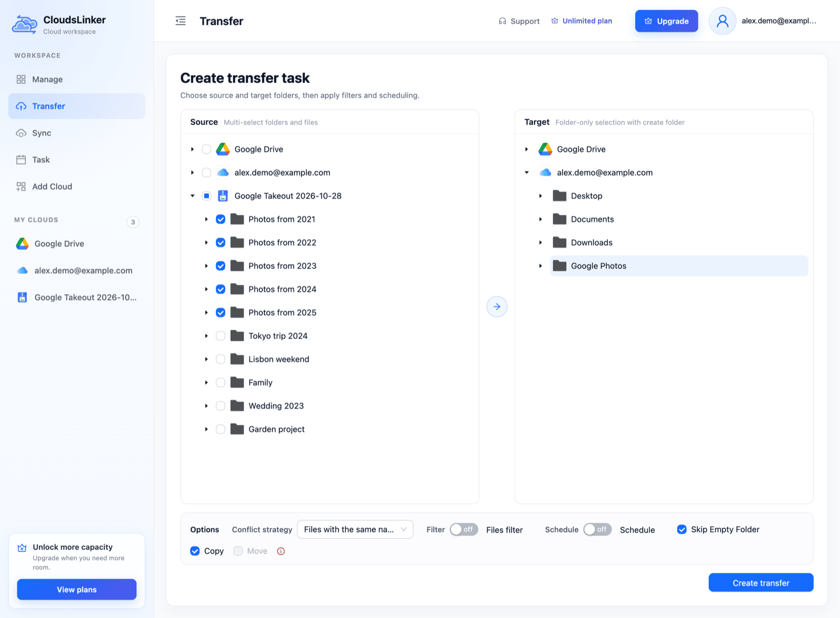
Task: Expand the Documents folder in Target
Action: pyautogui.click(x=540, y=219)
